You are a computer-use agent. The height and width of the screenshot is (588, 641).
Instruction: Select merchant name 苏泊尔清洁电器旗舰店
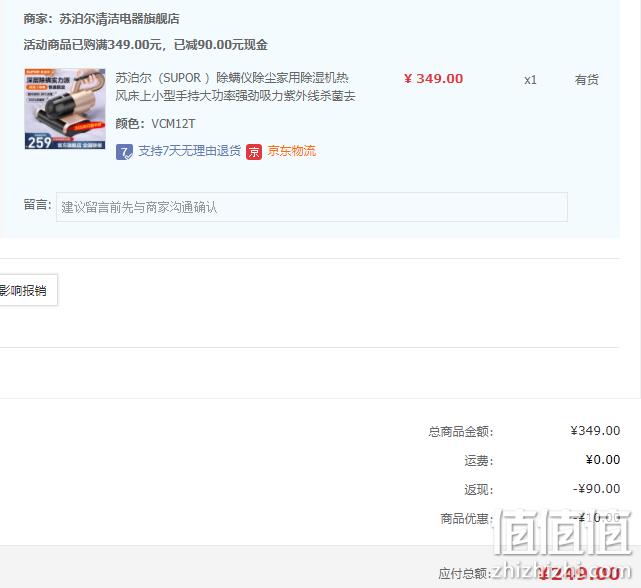119,19
